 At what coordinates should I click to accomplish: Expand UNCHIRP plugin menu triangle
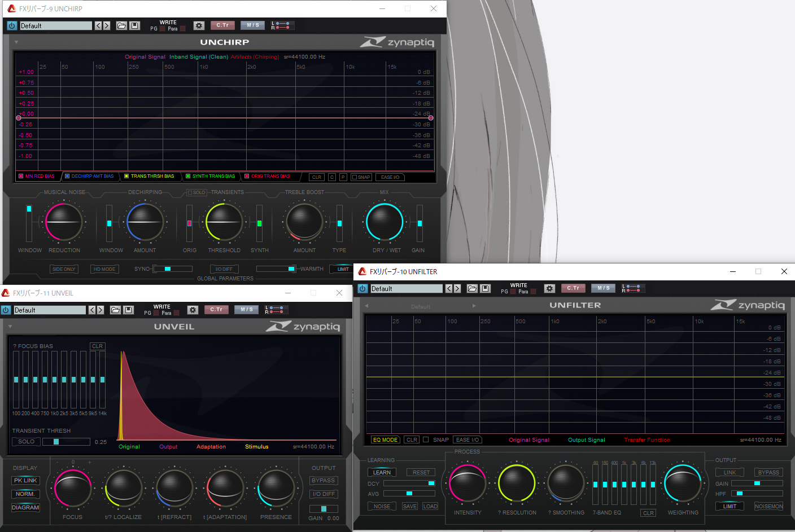(16, 42)
